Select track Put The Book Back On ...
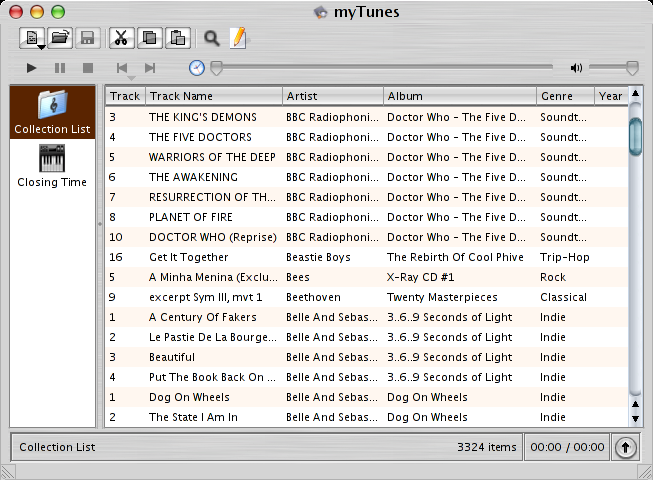The image size is (653, 480). tap(366, 377)
